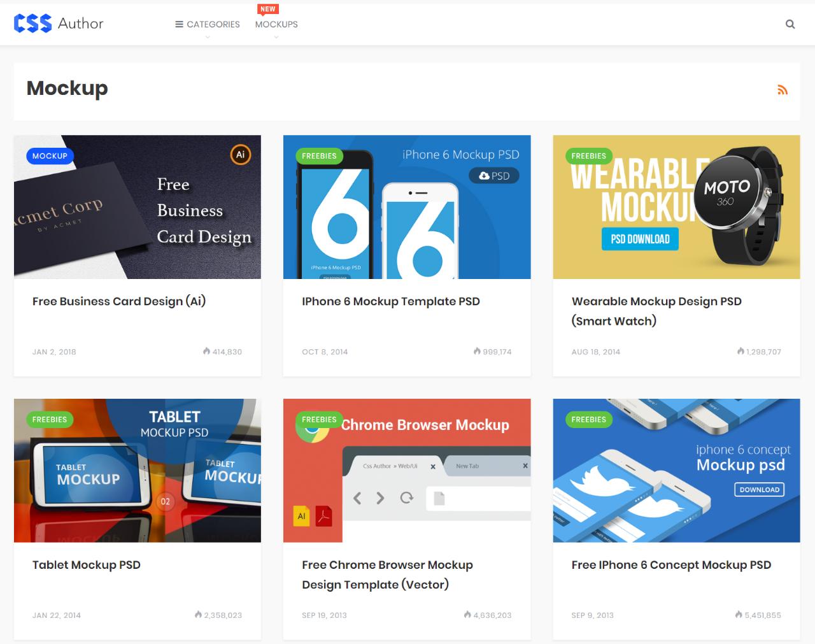
Task: Click the CSS Author logo
Action: coord(59,24)
